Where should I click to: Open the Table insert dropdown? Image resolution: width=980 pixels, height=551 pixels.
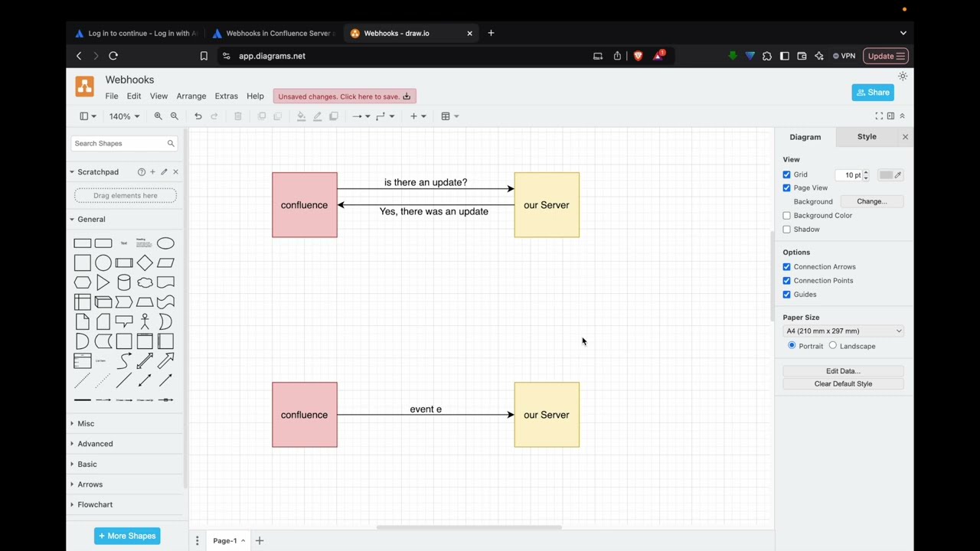click(x=450, y=116)
